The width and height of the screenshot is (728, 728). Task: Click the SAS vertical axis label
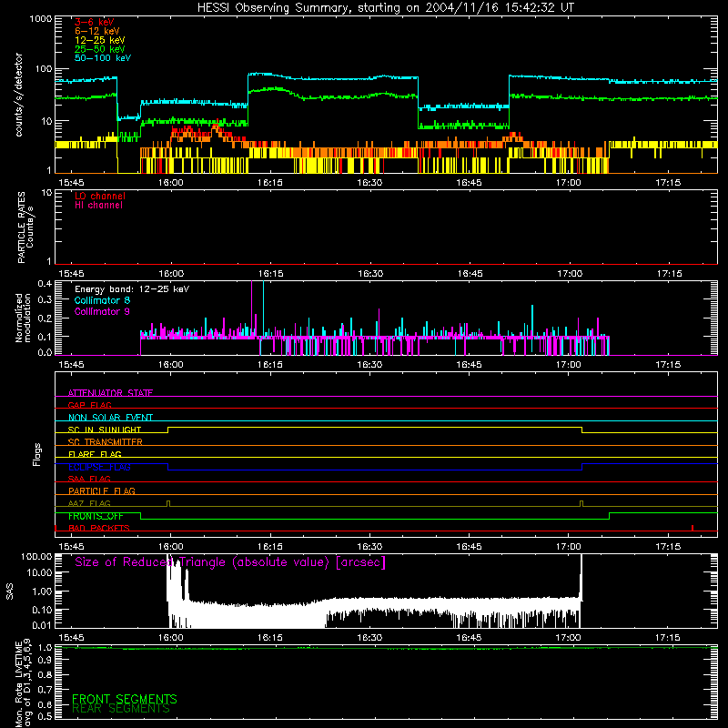(x=9, y=591)
